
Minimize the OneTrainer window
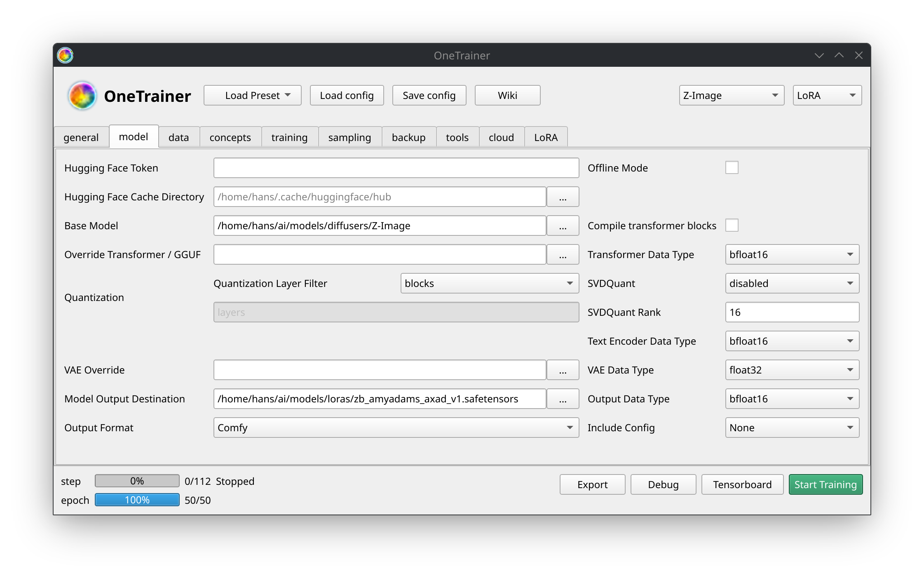(819, 55)
